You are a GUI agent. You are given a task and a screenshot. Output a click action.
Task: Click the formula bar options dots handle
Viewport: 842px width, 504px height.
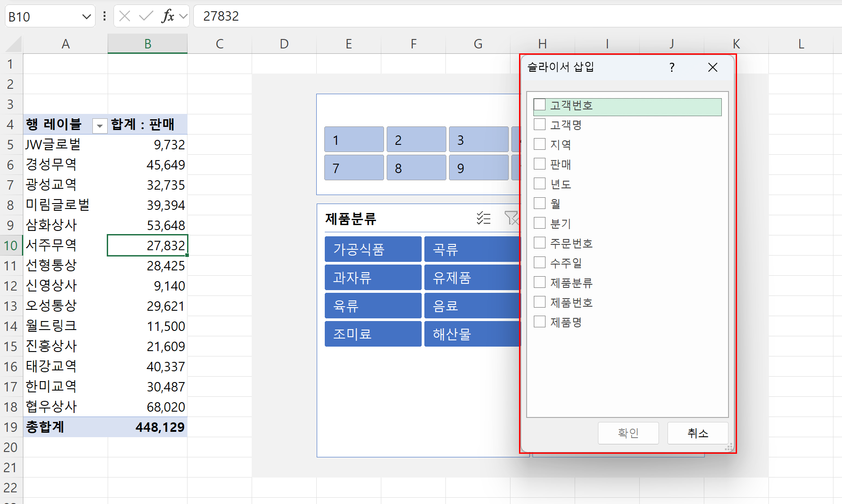(105, 17)
